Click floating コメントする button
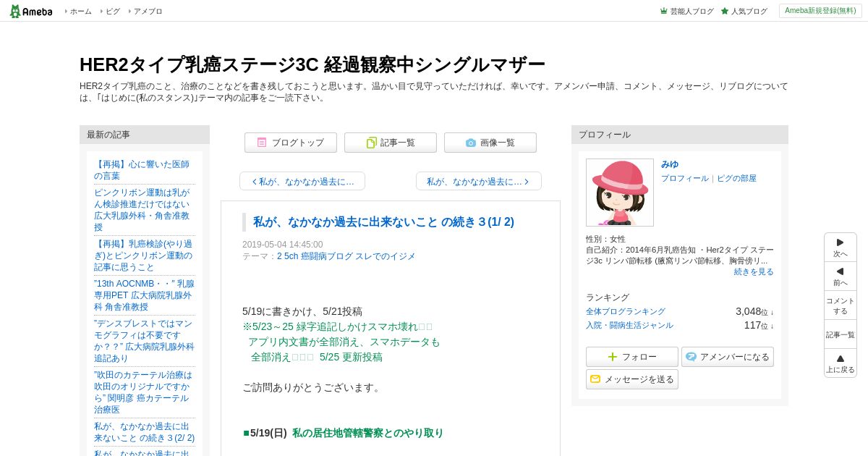Screen dimensions: 868x456 (841, 305)
